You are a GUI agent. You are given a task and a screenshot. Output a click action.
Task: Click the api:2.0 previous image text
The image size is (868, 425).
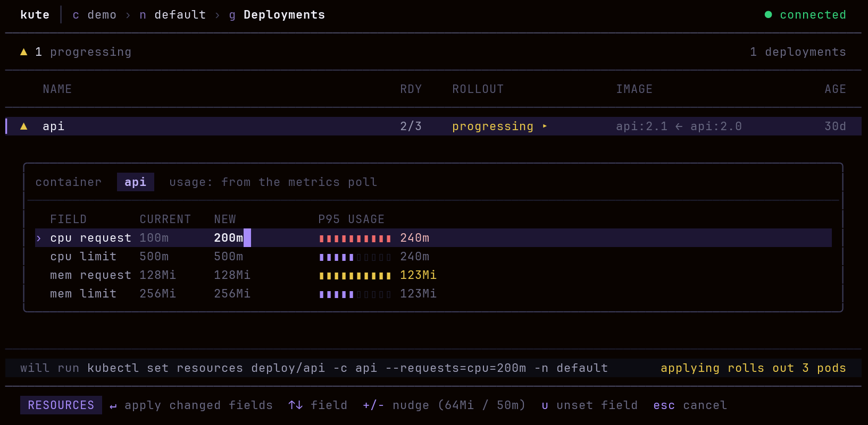click(716, 126)
